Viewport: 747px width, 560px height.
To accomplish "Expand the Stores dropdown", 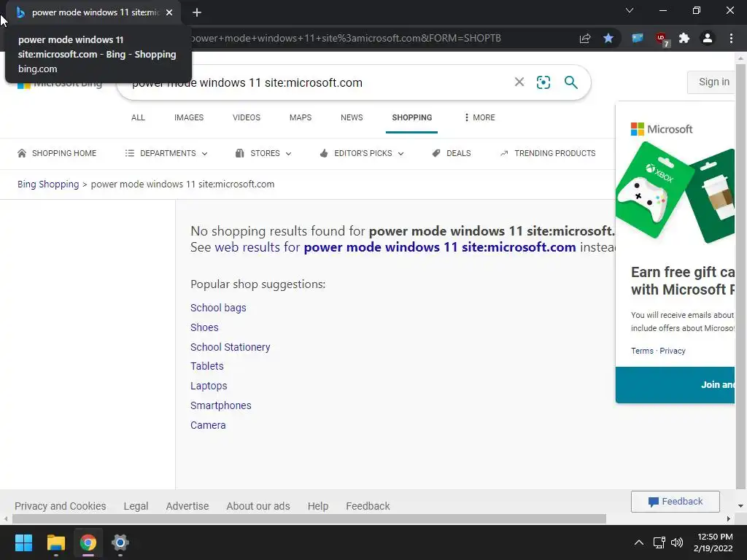I will click(x=263, y=153).
